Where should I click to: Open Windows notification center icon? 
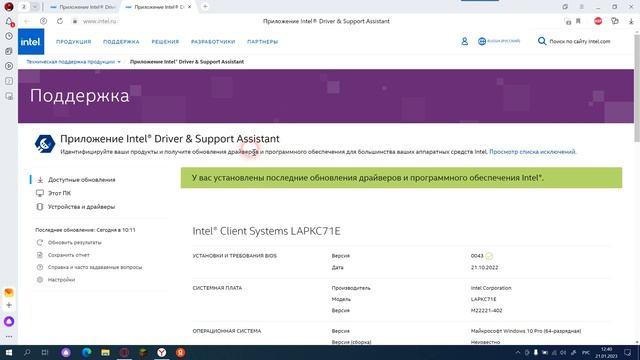click(628, 353)
